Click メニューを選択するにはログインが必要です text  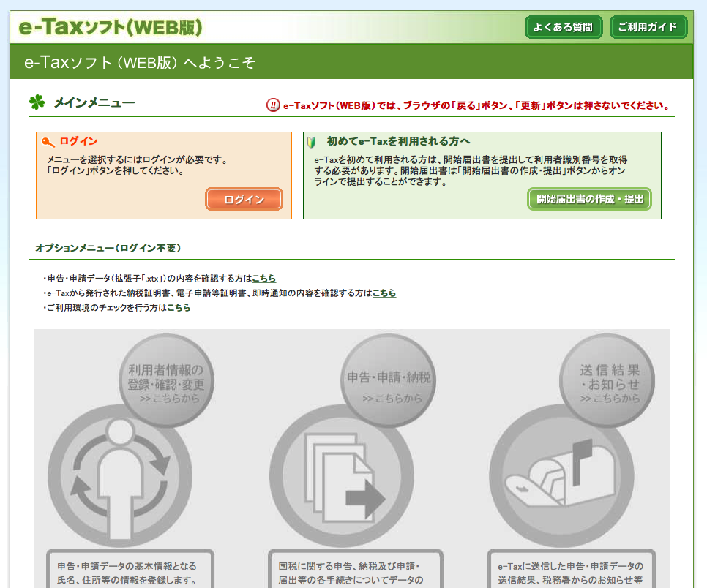pyautogui.click(x=138, y=159)
